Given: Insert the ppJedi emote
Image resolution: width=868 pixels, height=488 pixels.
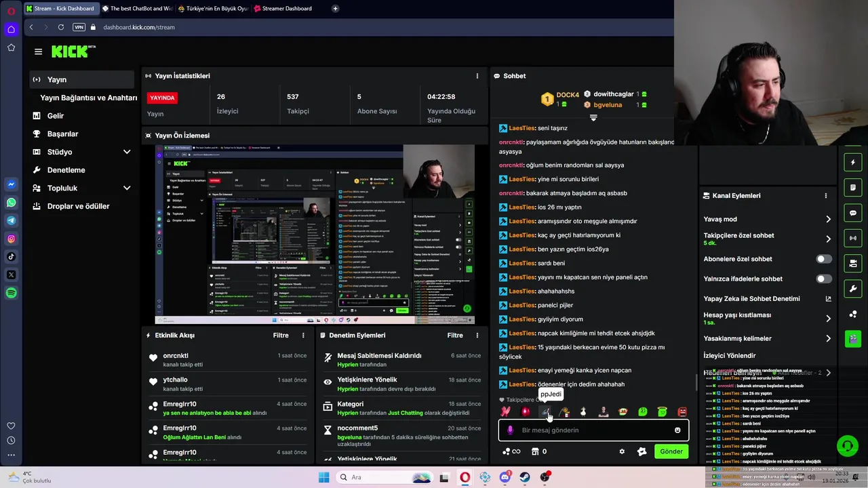Looking at the screenshot, I should click(545, 411).
